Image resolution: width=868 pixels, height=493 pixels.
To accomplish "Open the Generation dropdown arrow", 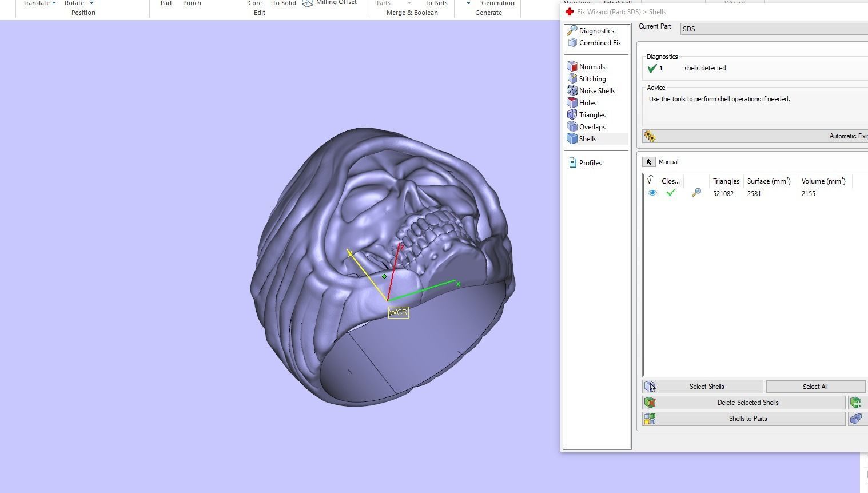I will tap(468, 3).
